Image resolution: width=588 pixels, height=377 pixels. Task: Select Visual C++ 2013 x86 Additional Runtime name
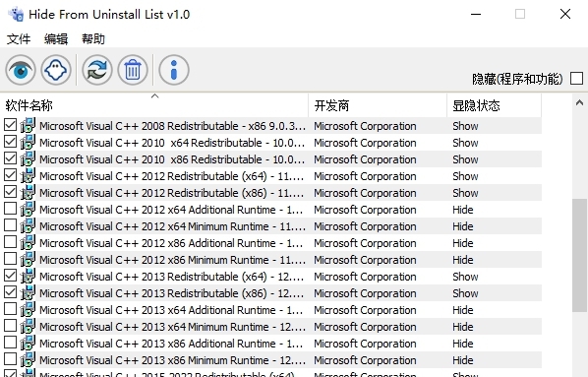coord(171,344)
